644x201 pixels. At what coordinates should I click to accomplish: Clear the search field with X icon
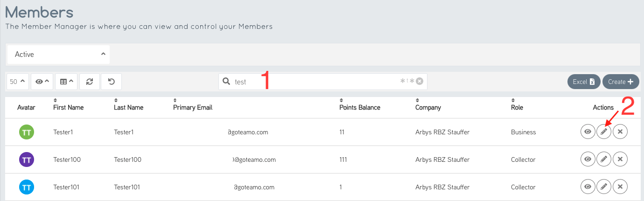pyautogui.click(x=420, y=82)
